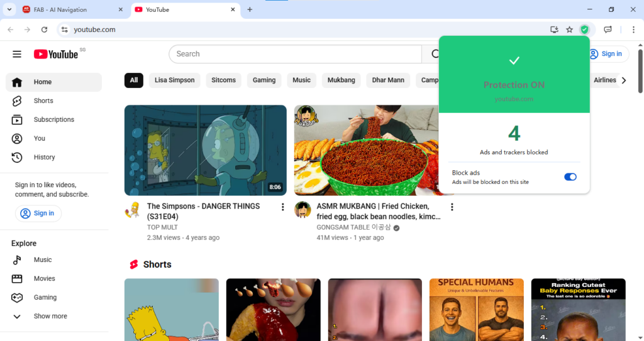Select the Mukbang filter chip
Image resolution: width=644 pixels, height=341 pixels.
tap(341, 80)
